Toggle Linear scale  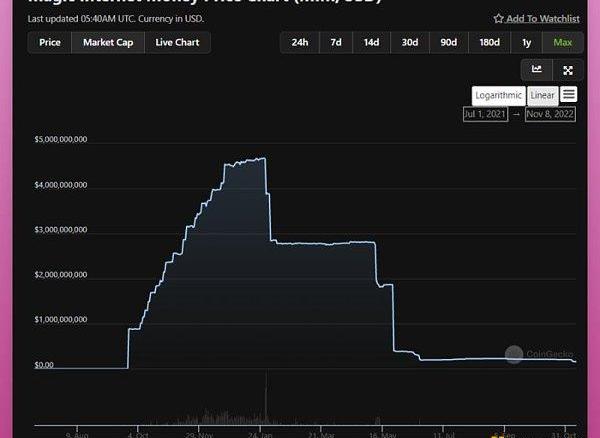pos(542,96)
